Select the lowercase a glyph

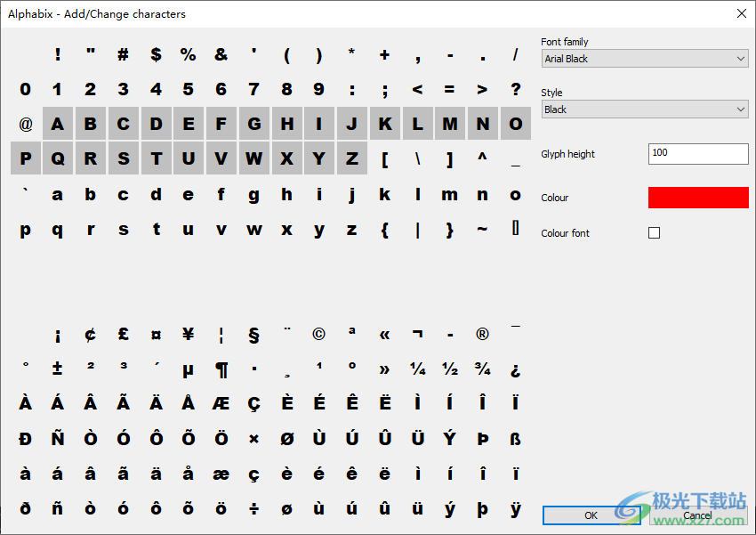tap(58, 194)
